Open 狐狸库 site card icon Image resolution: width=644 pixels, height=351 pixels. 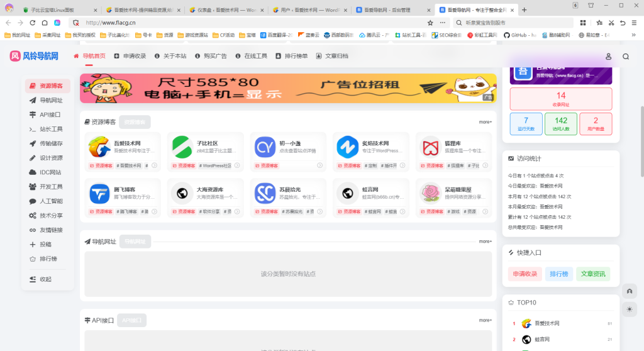point(430,147)
